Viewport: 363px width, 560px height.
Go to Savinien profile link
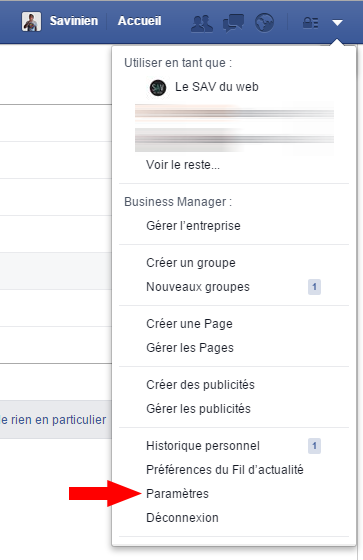click(x=74, y=21)
